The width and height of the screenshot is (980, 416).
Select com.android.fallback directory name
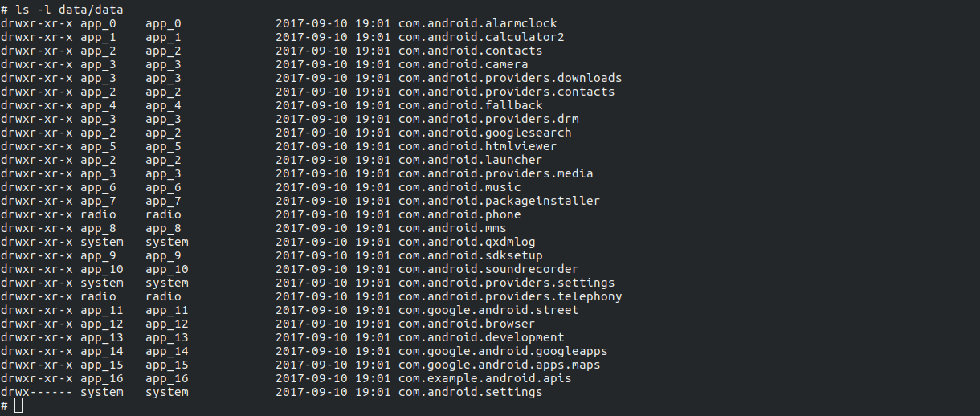471,105
